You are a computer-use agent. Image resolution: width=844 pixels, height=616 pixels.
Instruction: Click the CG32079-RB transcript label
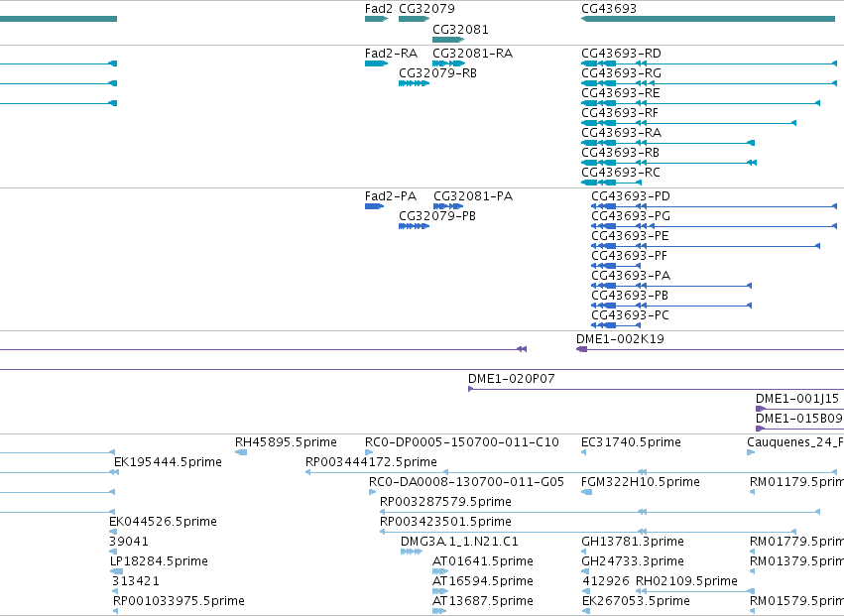click(437, 73)
